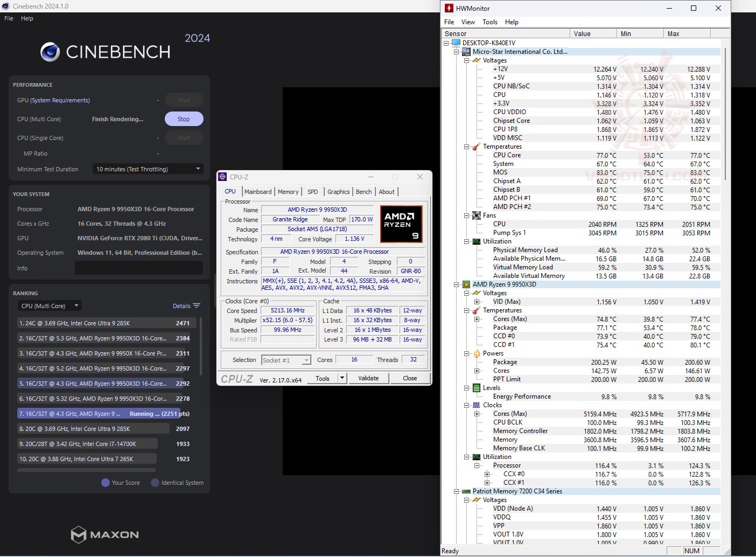Screen dimensions: 756x557
Task: Click the HWMonitor title bar icon
Action: pyautogui.click(x=449, y=8)
